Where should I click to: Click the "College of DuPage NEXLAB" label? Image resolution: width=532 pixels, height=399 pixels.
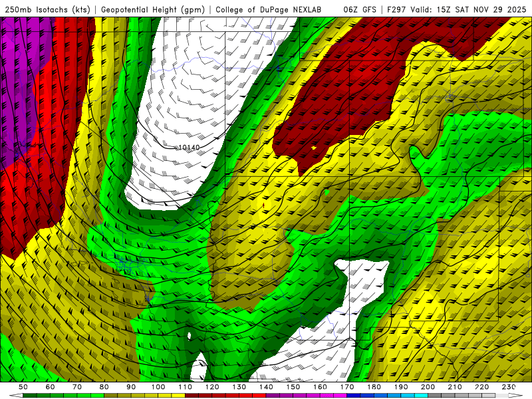[268, 9]
